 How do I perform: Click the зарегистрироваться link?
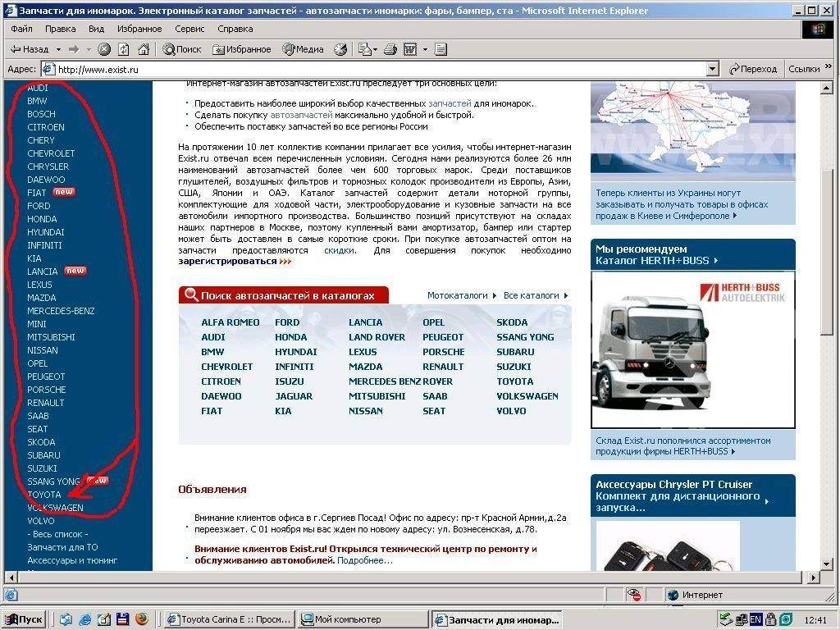227,261
